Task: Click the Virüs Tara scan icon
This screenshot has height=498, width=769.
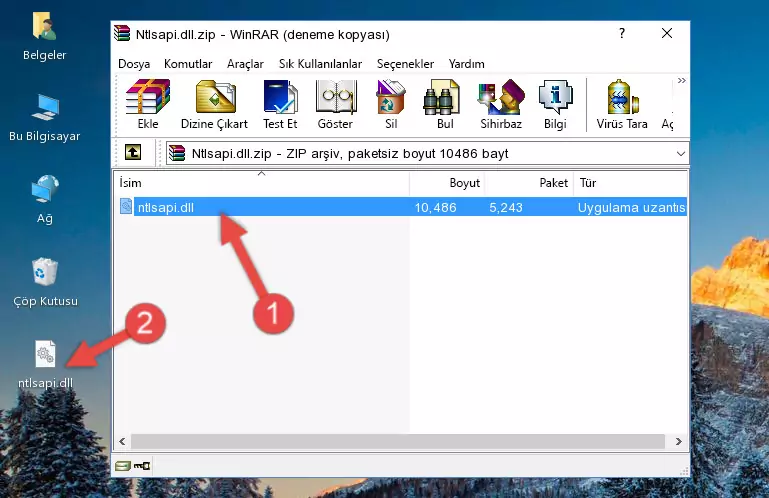Action: coord(622,104)
